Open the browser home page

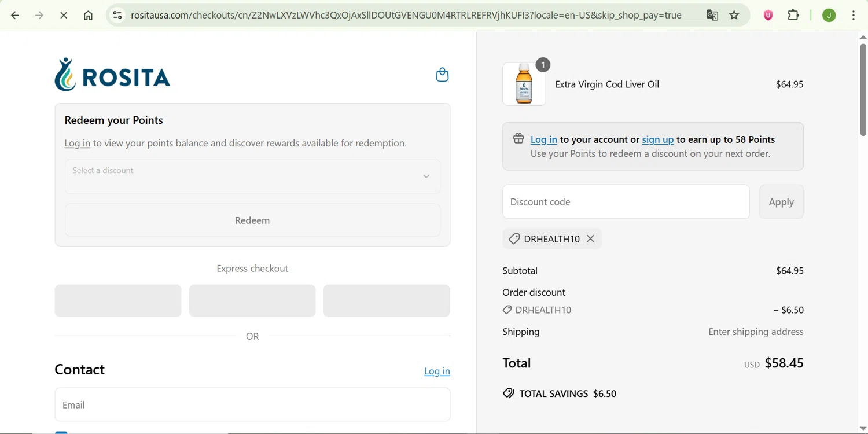(88, 15)
